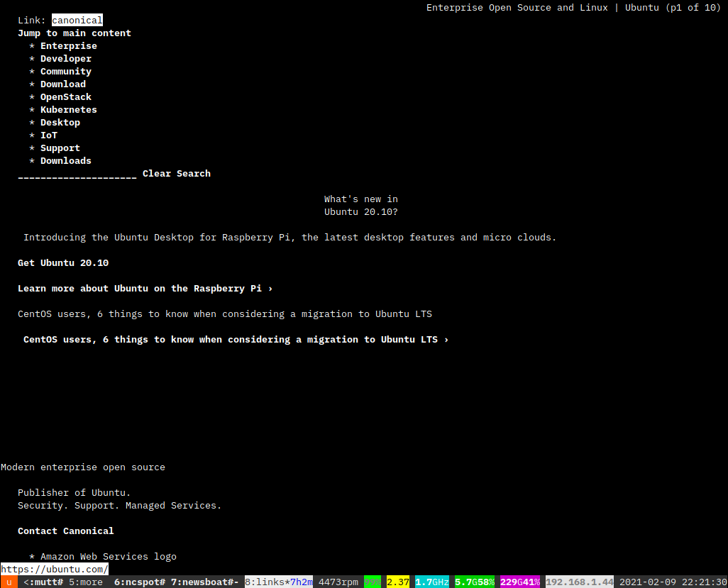This screenshot has height=588, width=728.
Task: Click the date 2021-02-09 in status bar
Action: pyautogui.click(x=648, y=582)
